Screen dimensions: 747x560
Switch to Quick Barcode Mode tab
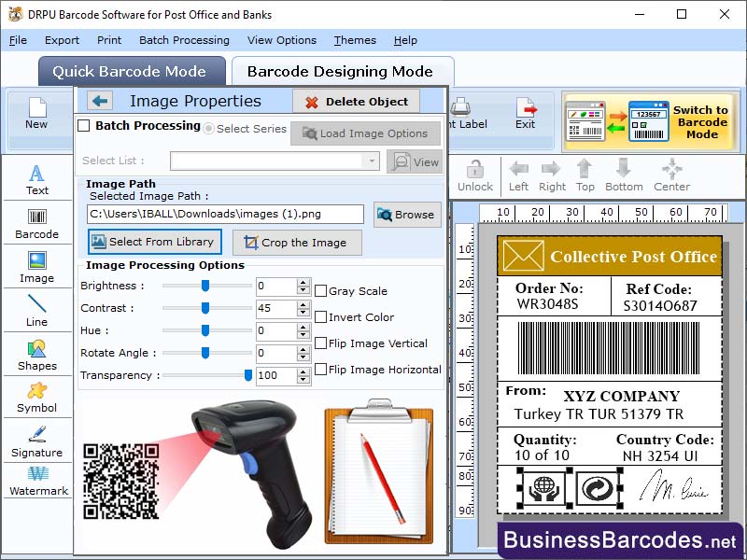pyautogui.click(x=132, y=71)
